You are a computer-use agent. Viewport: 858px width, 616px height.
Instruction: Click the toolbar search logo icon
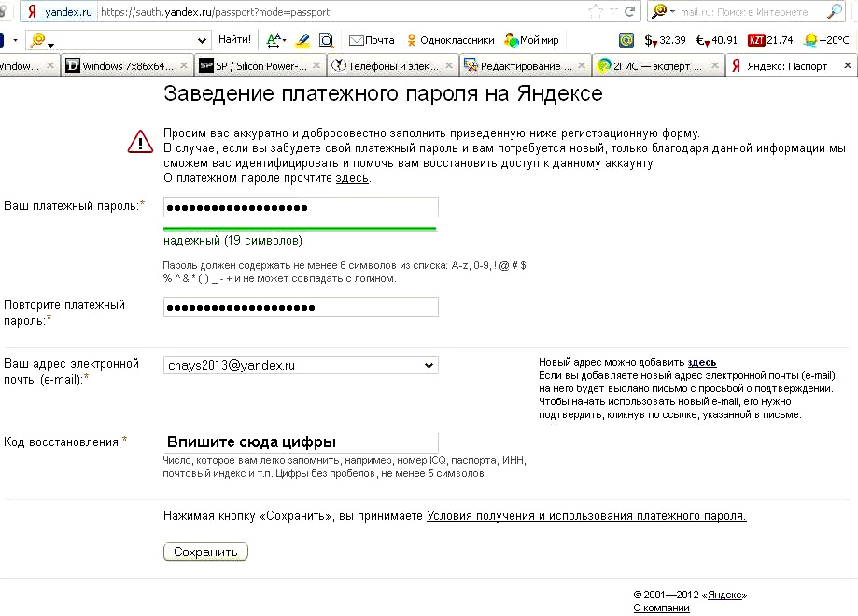pos(39,40)
